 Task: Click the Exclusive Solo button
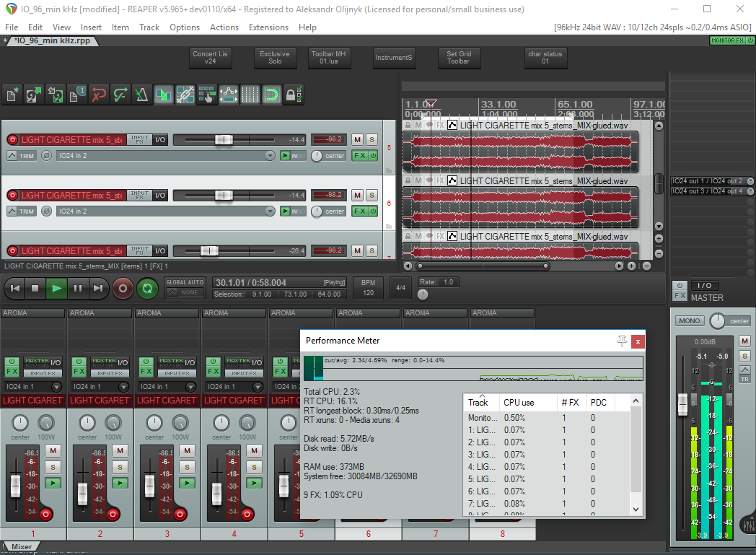point(275,58)
